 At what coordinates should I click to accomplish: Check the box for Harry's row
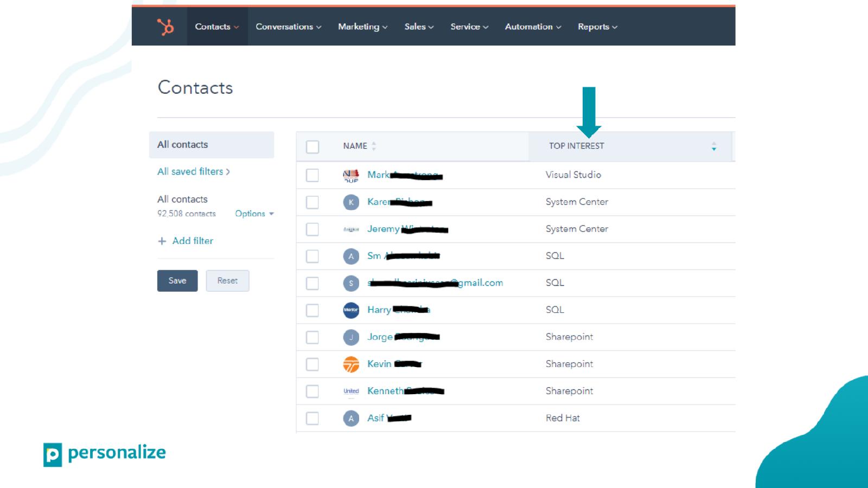tap(312, 310)
